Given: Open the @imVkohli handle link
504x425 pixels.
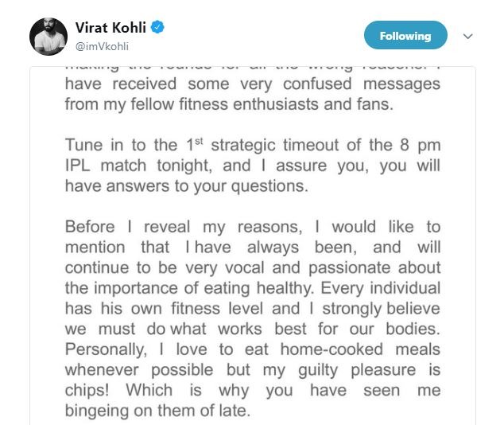Looking at the screenshot, I should click(x=102, y=47).
